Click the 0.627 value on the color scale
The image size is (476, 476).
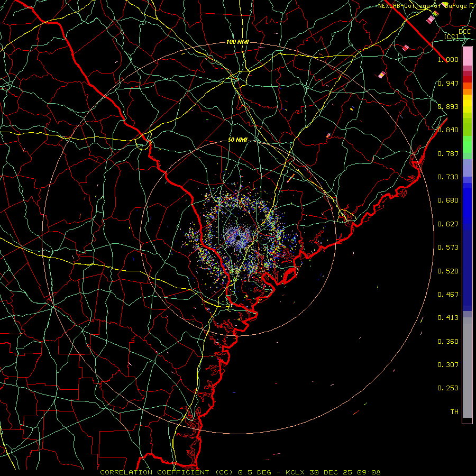click(448, 224)
